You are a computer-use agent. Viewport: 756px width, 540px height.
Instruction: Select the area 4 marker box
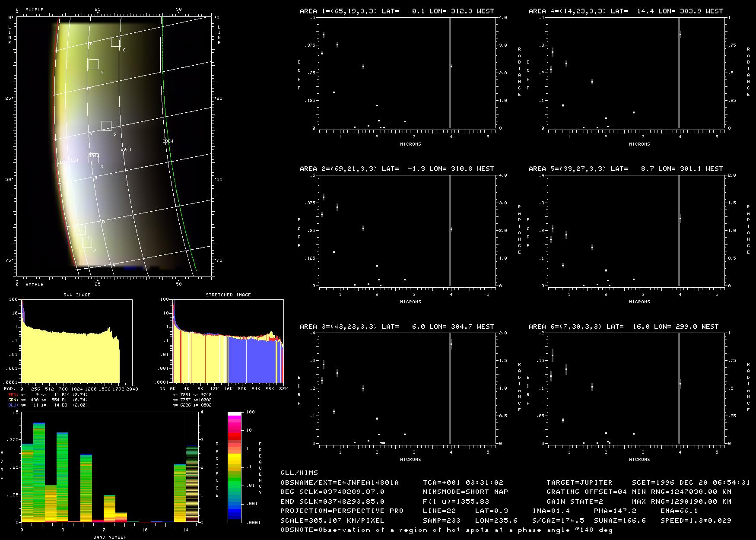pos(93,64)
